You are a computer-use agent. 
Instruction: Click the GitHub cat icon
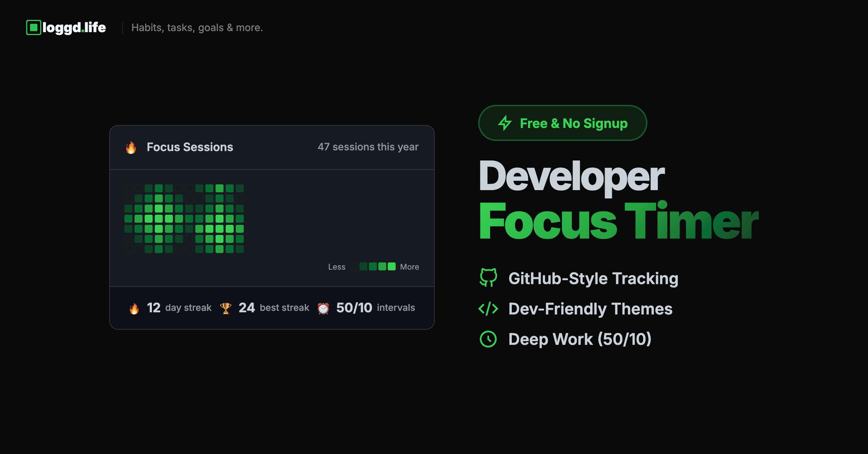[x=488, y=278]
